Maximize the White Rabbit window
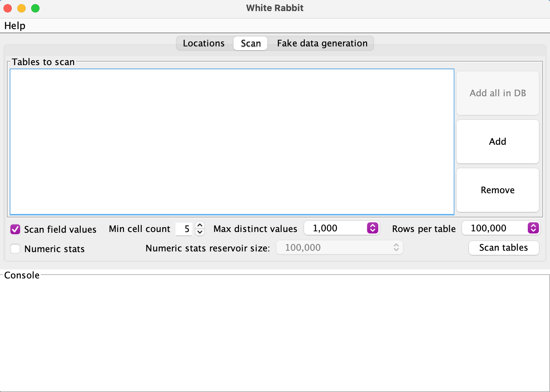The height and width of the screenshot is (392, 550). coord(35,8)
